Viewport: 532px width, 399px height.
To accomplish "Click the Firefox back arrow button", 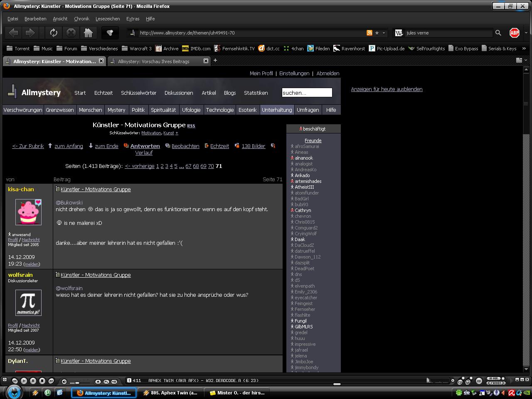I will click(14, 33).
